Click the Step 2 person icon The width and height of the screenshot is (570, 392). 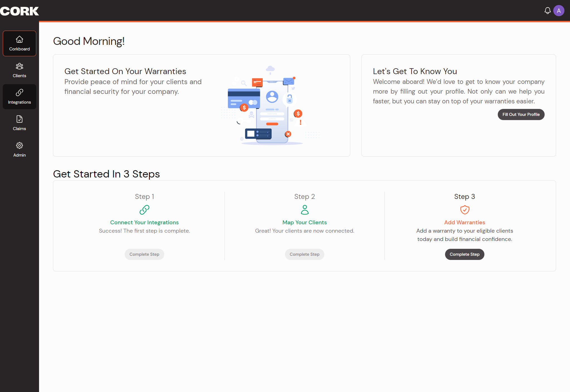tap(305, 210)
